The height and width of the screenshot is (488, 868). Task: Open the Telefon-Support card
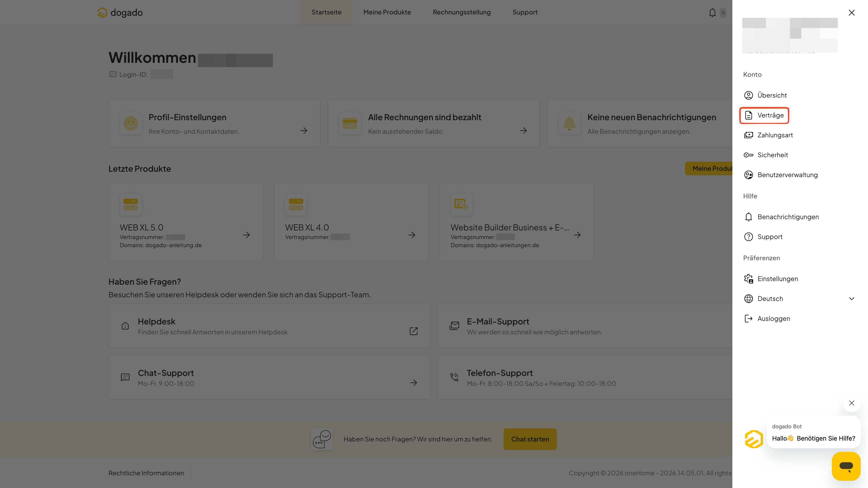click(x=585, y=378)
